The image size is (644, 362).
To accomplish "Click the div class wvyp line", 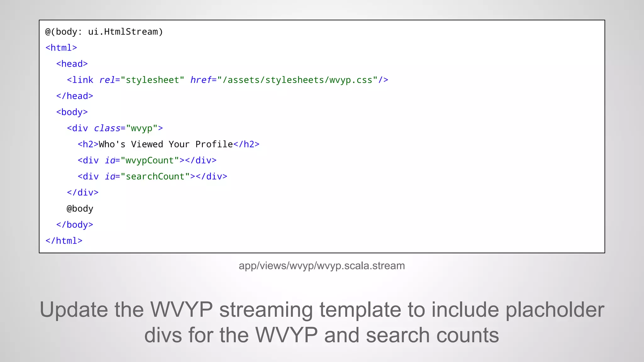I will click(115, 128).
